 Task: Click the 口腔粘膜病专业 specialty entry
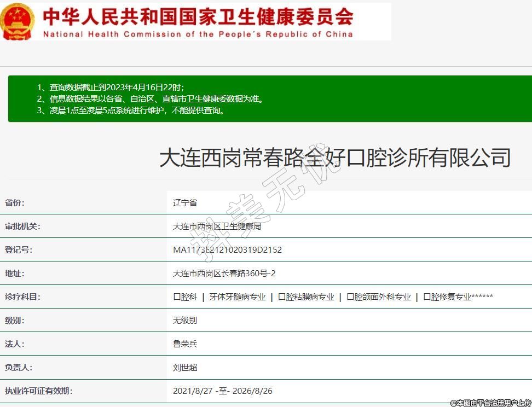click(306, 297)
